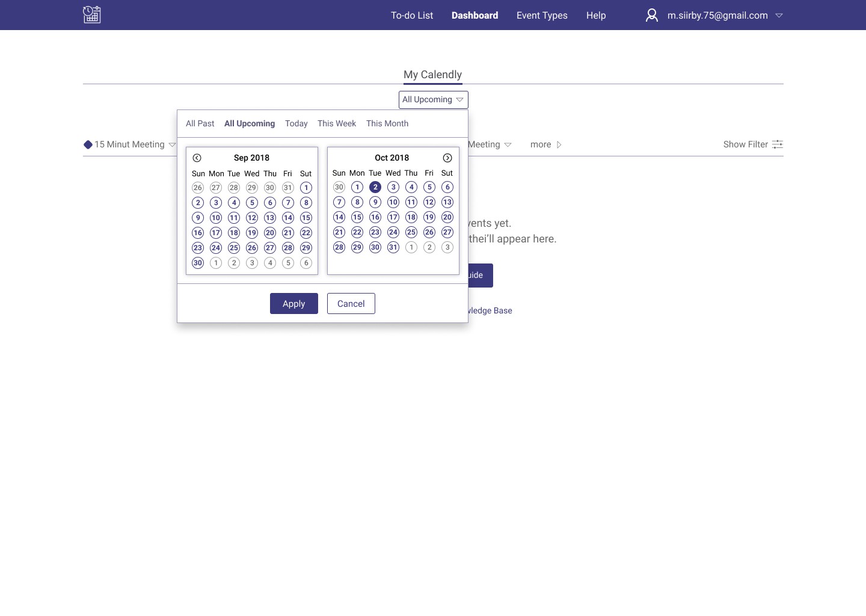
Task: Select September 1 in Sep 2018 calendar
Action: point(306,188)
